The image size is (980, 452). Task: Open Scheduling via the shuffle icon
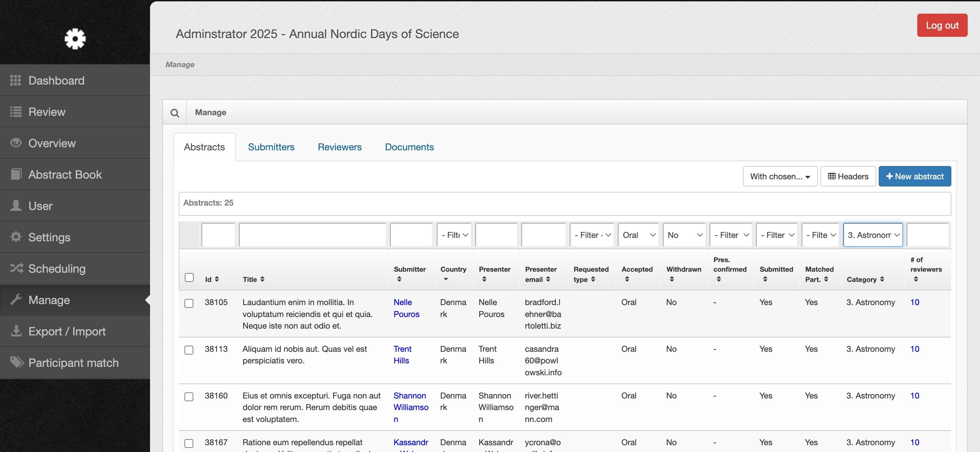pos(16,268)
